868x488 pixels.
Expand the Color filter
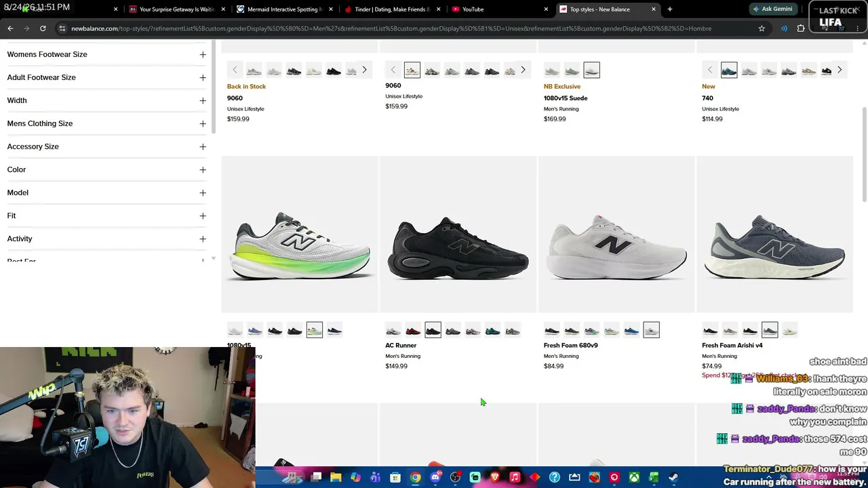106,169
